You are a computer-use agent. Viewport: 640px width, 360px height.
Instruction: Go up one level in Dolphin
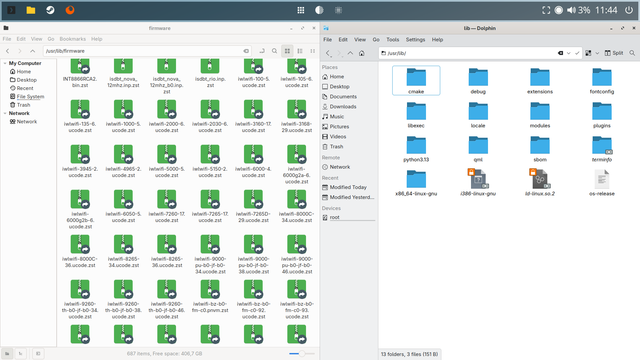[350, 53]
